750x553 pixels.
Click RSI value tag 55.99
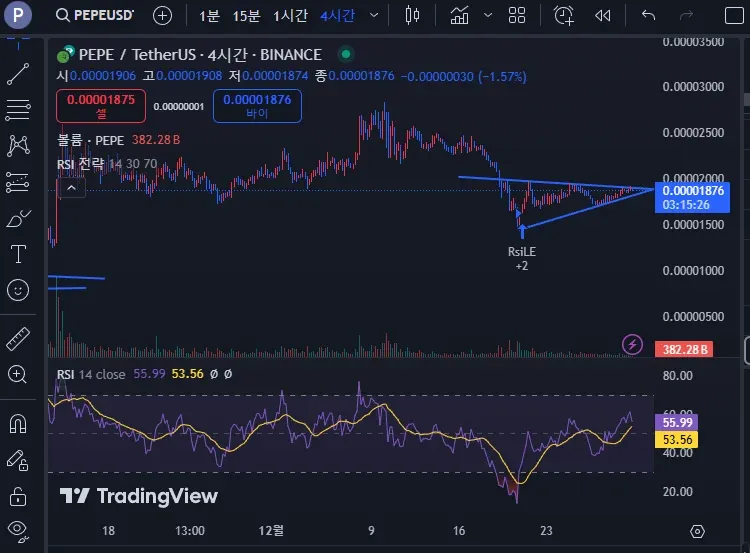(x=676, y=422)
